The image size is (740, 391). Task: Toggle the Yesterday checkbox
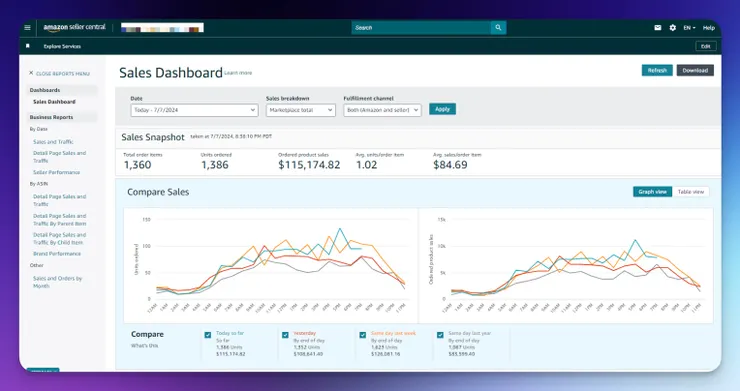click(285, 335)
